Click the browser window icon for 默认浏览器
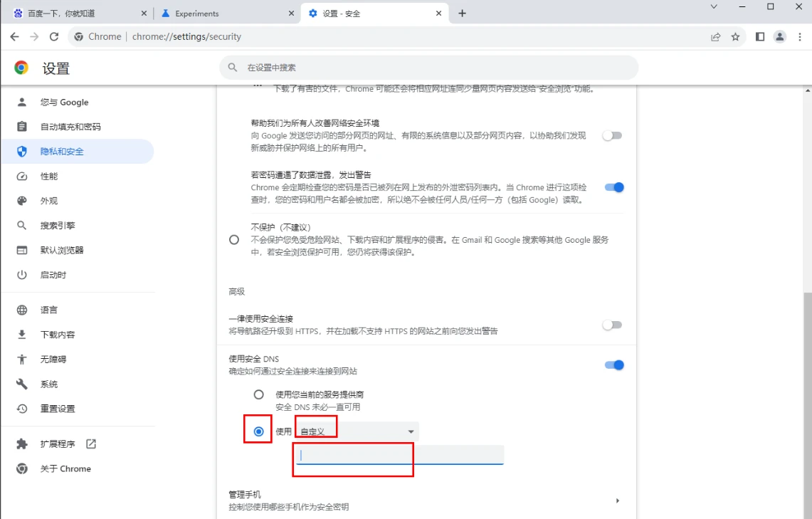The image size is (812, 519). [x=22, y=250]
